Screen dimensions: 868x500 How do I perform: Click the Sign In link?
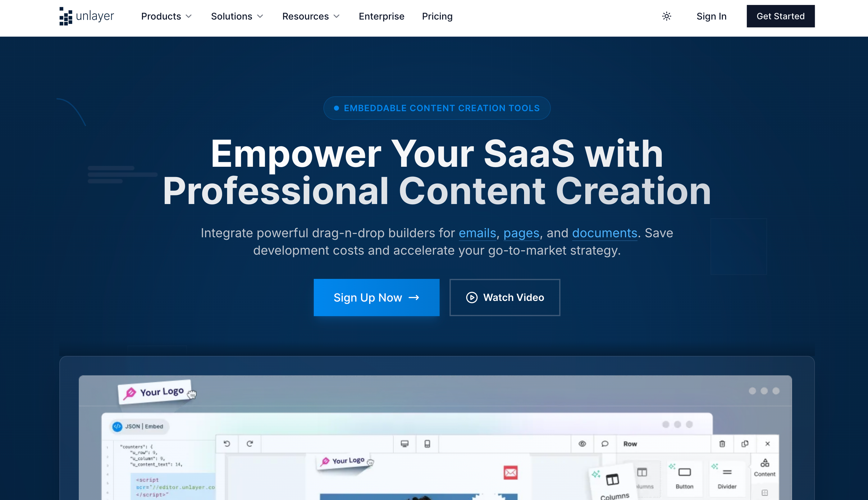pos(711,16)
